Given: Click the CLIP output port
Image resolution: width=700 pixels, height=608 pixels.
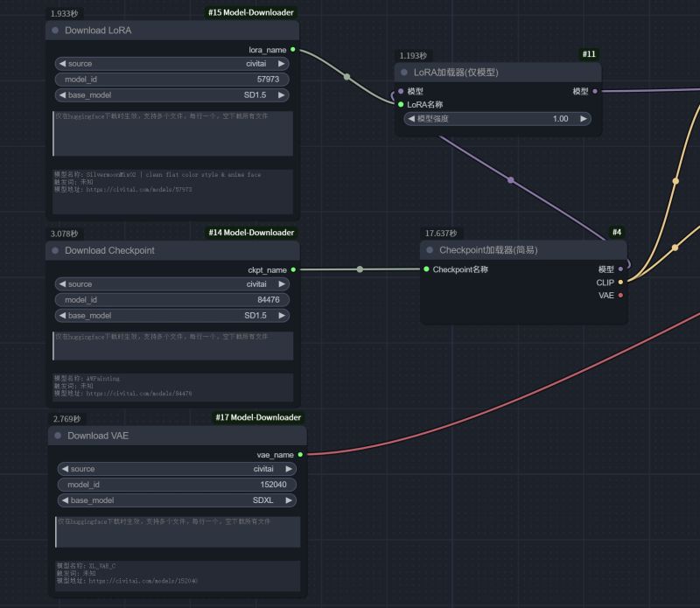Looking at the screenshot, I should click(620, 282).
